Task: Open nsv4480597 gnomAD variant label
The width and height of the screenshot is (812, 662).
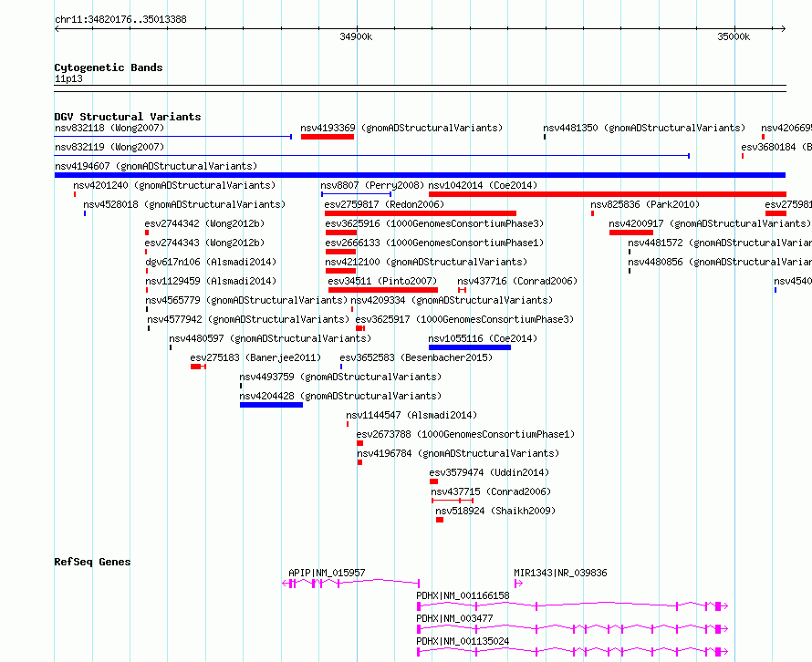Action: click(270, 338)
